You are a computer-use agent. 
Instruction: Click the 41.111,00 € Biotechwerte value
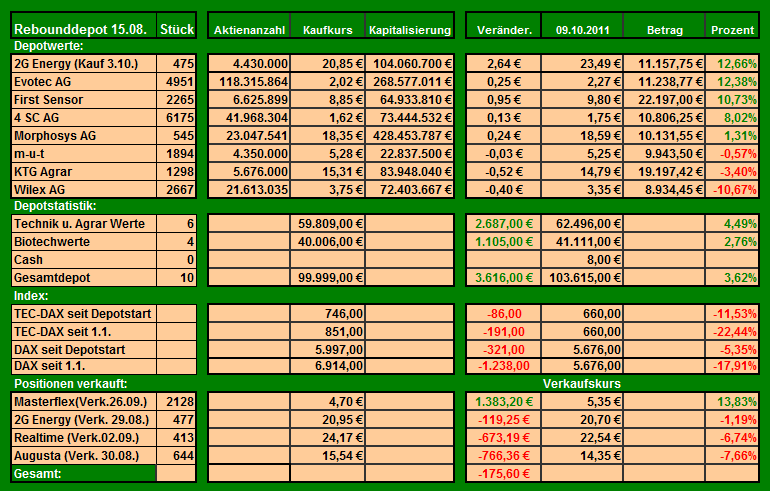point(582,242)
